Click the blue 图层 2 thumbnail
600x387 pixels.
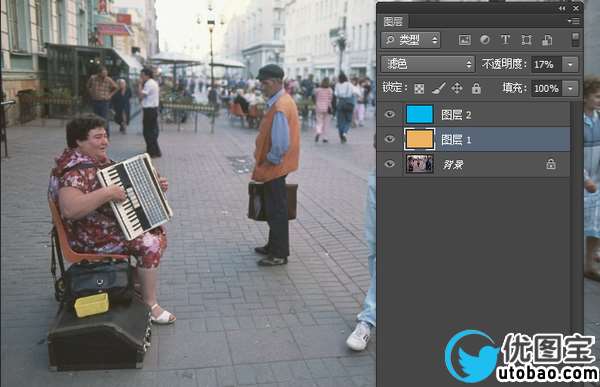pyautogui.click(x=419, y=114)
